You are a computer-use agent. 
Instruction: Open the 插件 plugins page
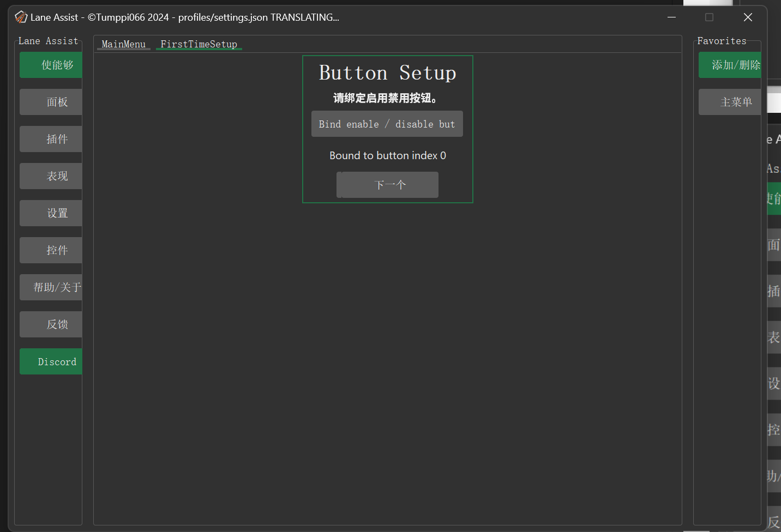[x=51, y=139]
